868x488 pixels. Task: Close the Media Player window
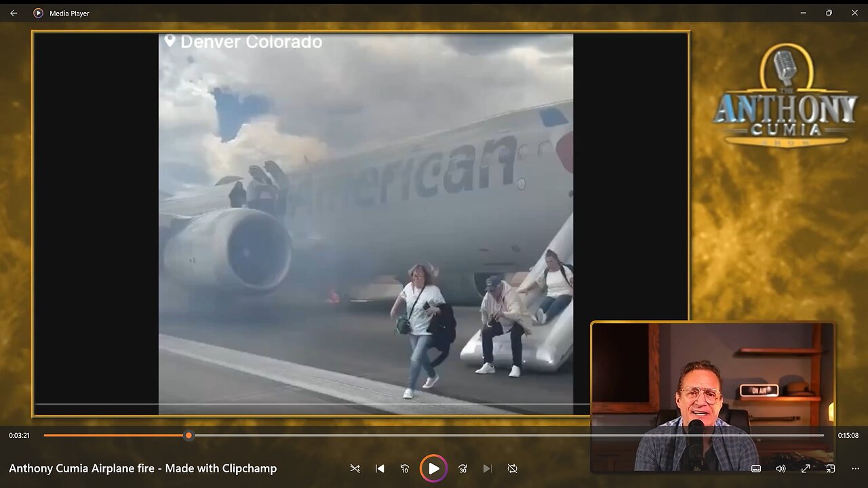854,13
